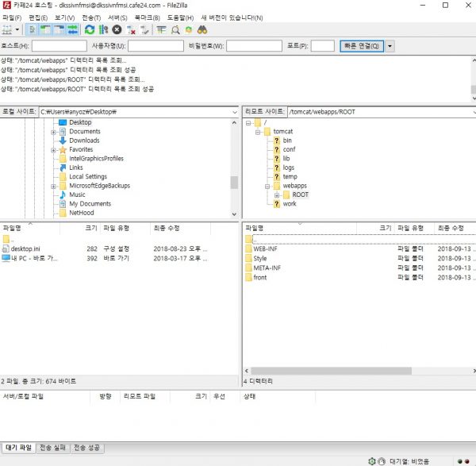Select META-INF folder in remote list
This screenshot has height=466, width=476.
click(267, 268)
